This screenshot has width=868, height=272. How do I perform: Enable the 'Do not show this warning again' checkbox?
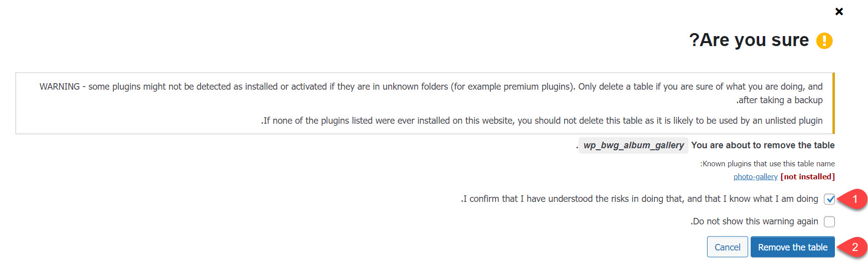[x=829, y=221]
